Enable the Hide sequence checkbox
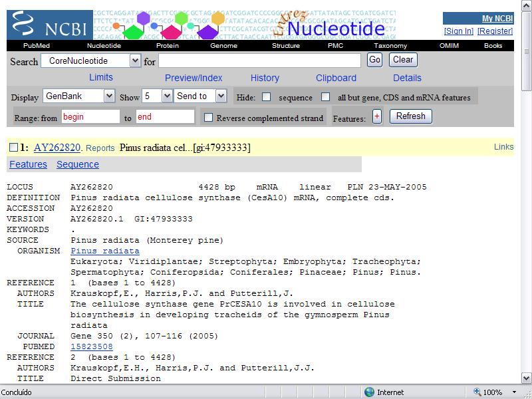The image size is (532, 399). [x=267, y=97]
